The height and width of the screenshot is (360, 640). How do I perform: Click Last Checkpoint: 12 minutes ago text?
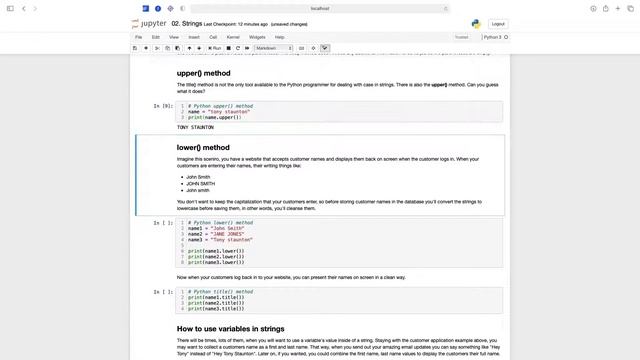point(236,24)
